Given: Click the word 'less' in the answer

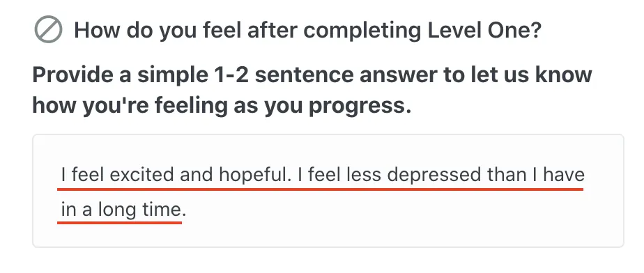Looking at the screenshot, I should coord(365,175).
